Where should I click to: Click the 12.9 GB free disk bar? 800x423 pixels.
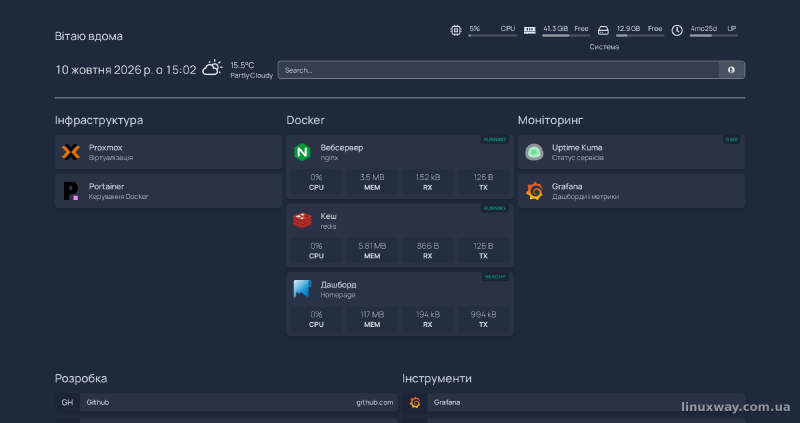[640, 36]
